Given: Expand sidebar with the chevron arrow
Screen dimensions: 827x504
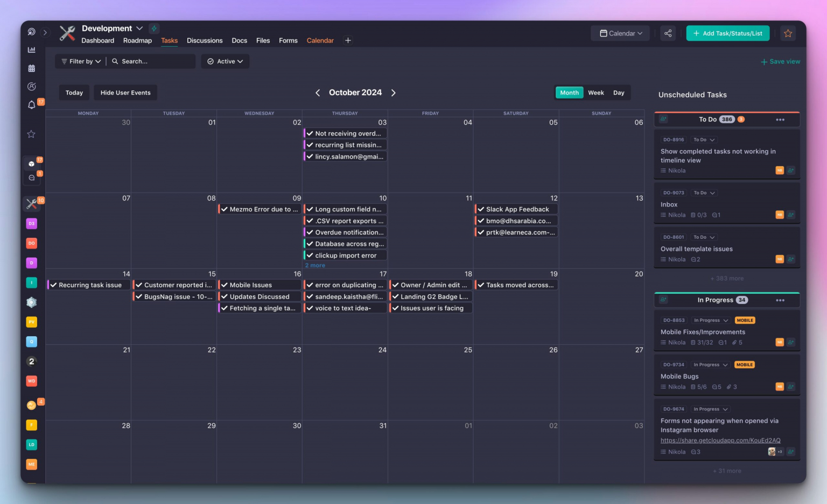Looking at the screenshot, I should pos(45,32).
